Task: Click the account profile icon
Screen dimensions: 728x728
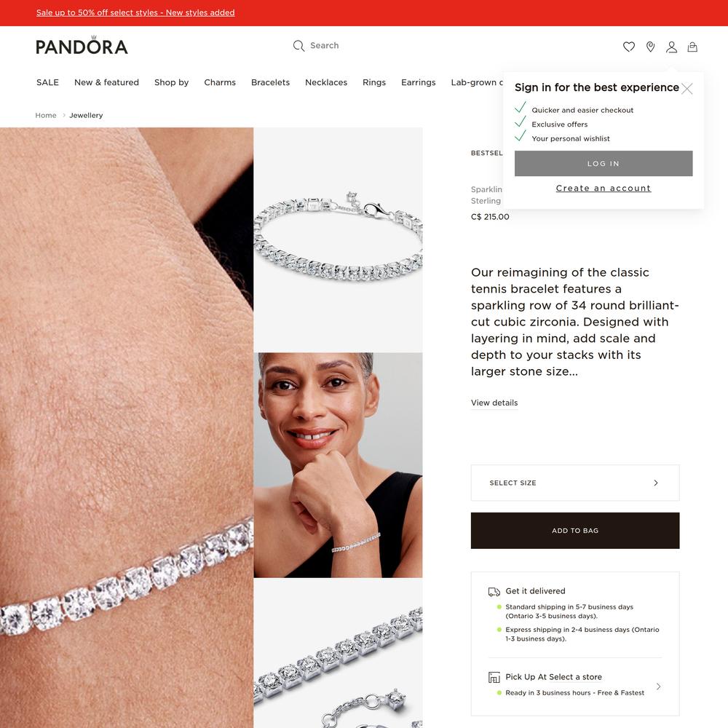Action: [671, 47]
